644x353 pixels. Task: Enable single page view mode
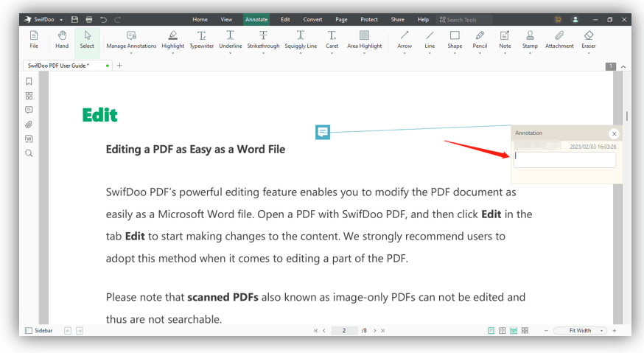tap(491, 330)
